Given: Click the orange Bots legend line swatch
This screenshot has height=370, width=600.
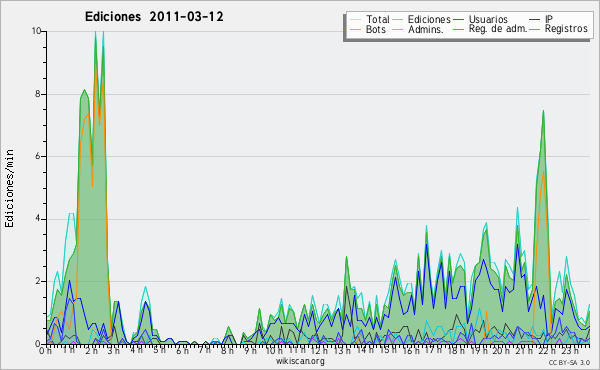Looking at the screenshot, I should (355, 29).
